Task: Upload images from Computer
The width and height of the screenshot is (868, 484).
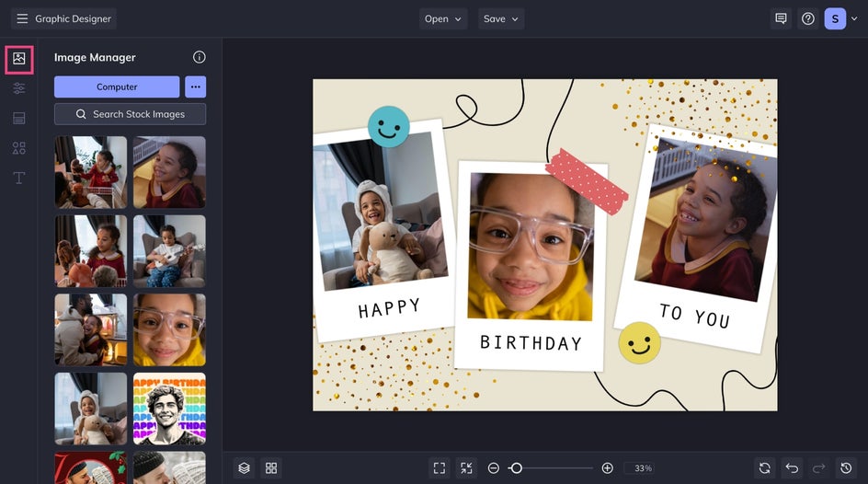Action: 117,86
